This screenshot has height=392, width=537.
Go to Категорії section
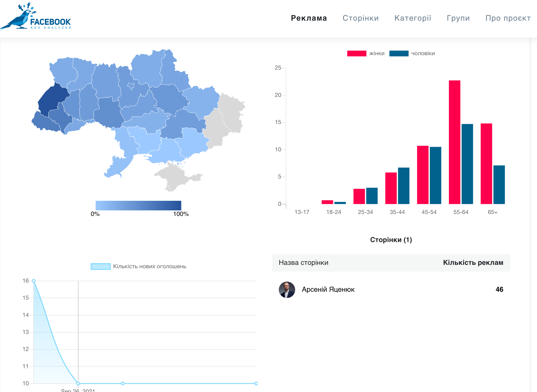tap(413, 18)
